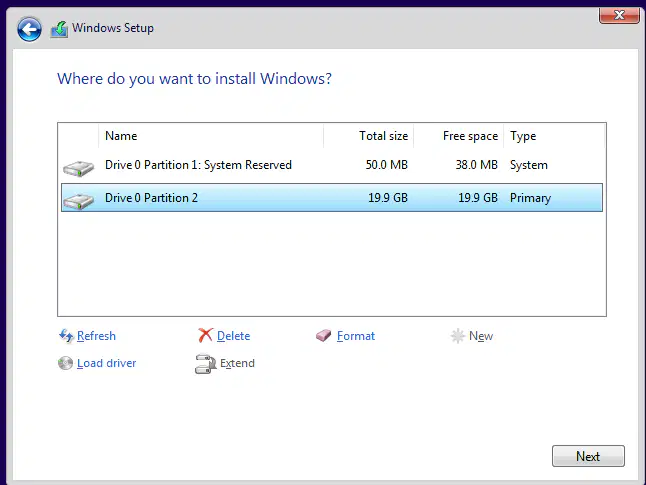Click the Primary type cell
The image size is (646, 485).
(x=530, y=198)
